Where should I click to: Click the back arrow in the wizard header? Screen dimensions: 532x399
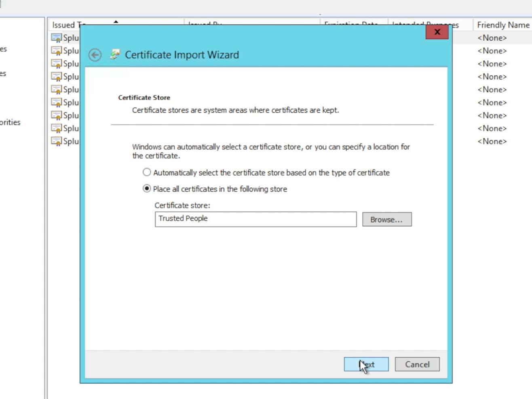pyautogui.click(x=95, y=55)
